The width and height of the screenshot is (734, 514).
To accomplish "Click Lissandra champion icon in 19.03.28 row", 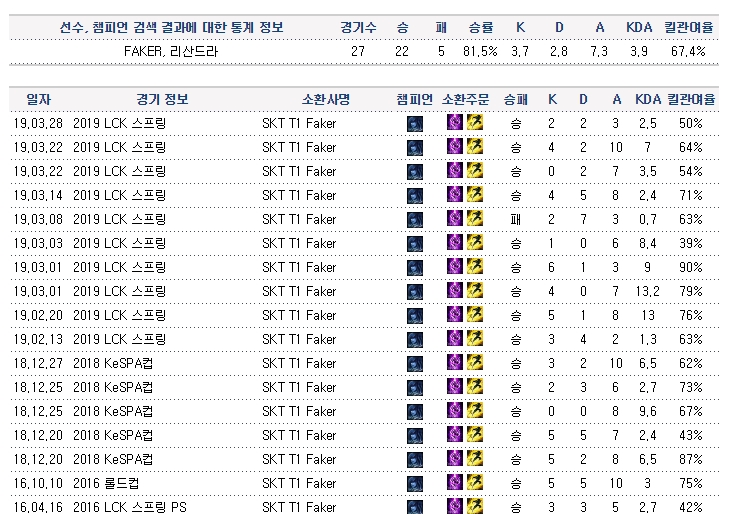I will pyautogui.click(x=415, y=124).
